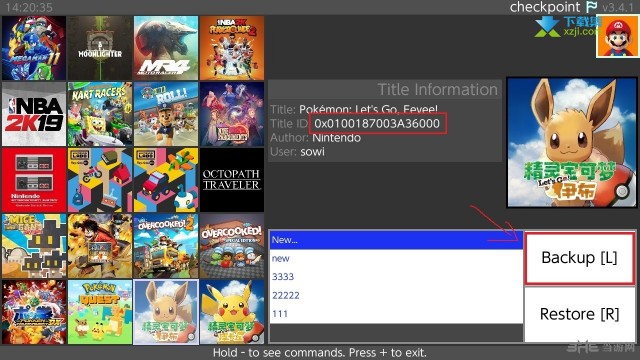Select the Let's Go Pikachu game icon

coord(232,312)
